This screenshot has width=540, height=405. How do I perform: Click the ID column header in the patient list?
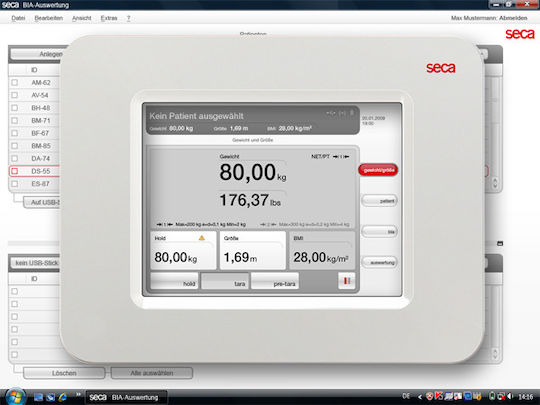pyautogui.click(x=34, y=70)
